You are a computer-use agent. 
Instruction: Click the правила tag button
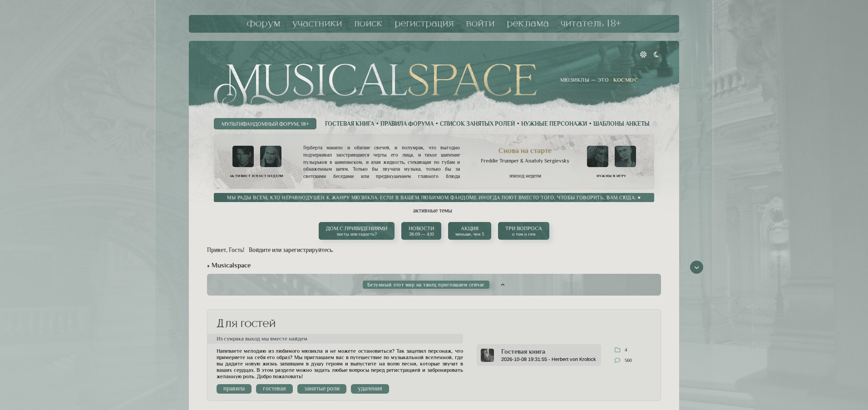tap(234, 389)
